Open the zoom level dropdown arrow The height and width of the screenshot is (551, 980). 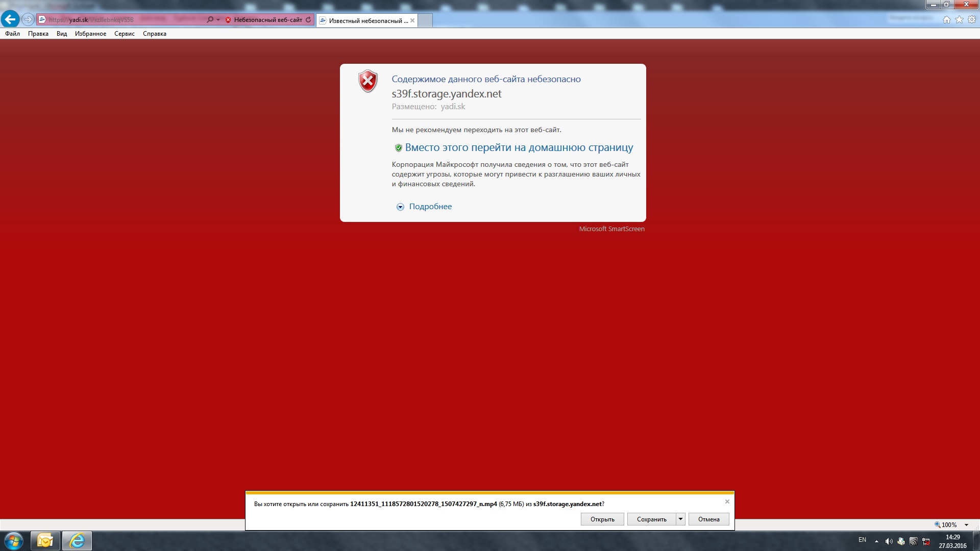966,525
